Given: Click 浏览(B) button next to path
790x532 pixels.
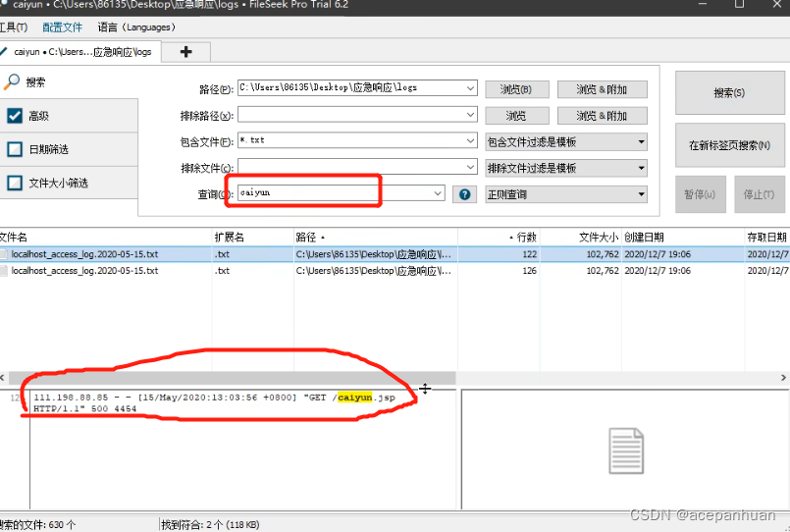Looking at the screenshot, I should tap(517, 89).
